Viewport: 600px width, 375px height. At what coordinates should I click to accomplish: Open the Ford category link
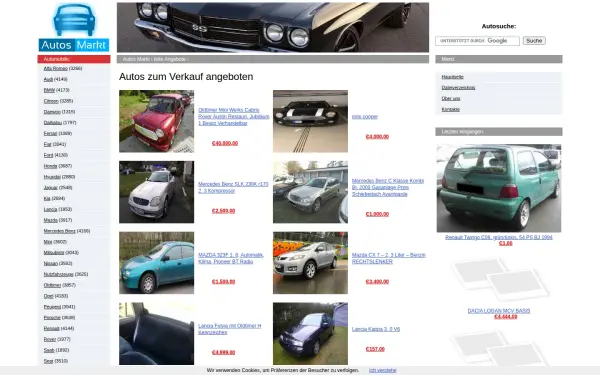coord(48,155)
